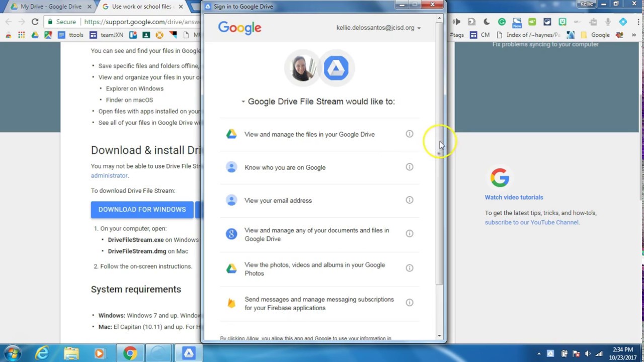This screenshot has height=362, width=644.
Task: Open the Google Maps bookmark icon
Action: click(48, 35)
